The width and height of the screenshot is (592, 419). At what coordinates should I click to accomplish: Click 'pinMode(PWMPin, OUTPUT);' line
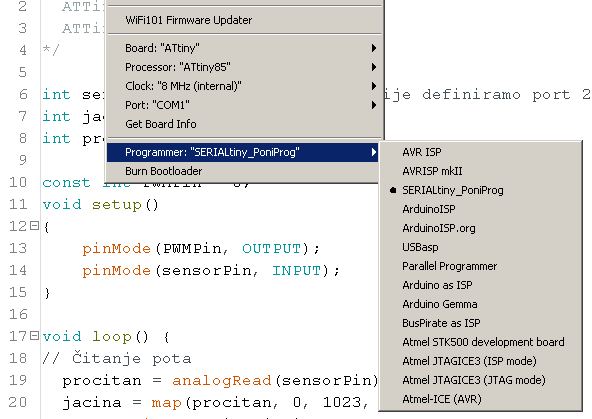201,249
